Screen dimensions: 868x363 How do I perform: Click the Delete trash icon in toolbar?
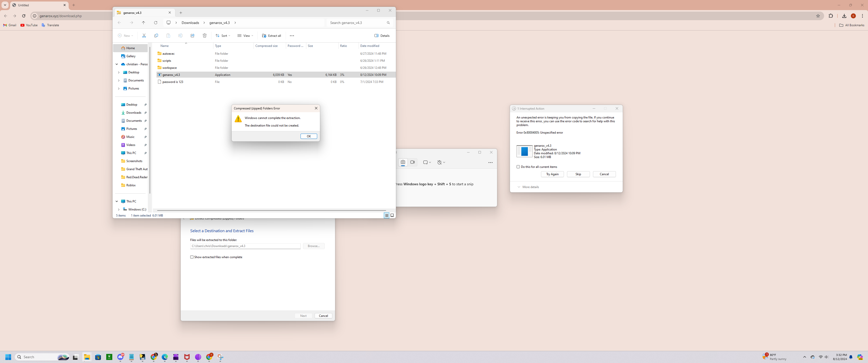[205, 36]
